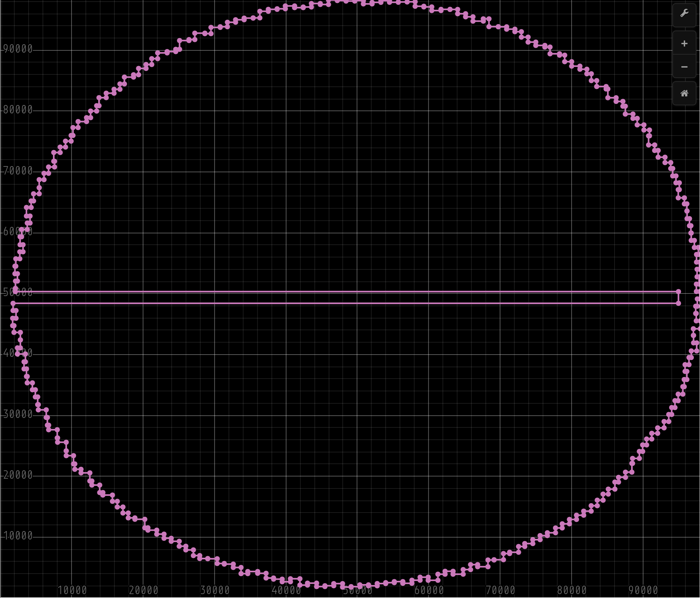Viewport: 700px width, 598px height.
Task: Click the 70000 label on horizontal axis
Action: [x=500, y=590]
